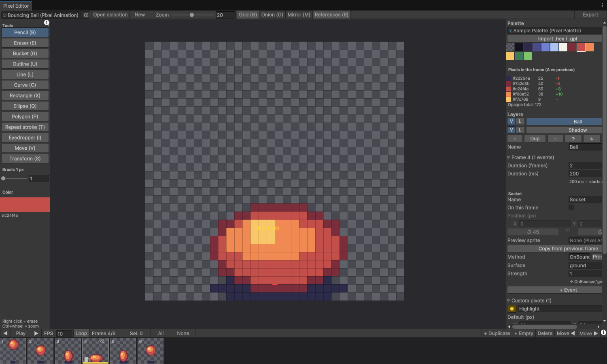Image resolution: width=607 pixels, height=364 pixels.
Task: Click the Play button in timeline
Action: (21, 333)
